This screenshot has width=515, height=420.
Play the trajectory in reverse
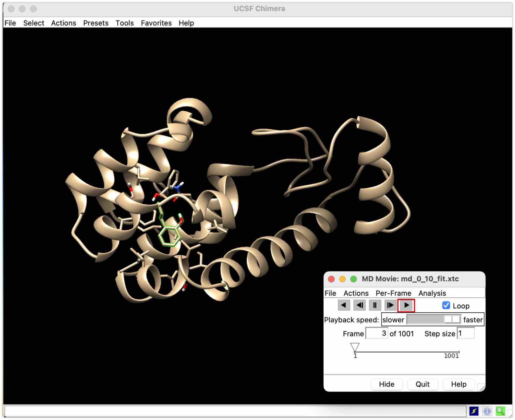pyautogui.click(x=343, y=305)
